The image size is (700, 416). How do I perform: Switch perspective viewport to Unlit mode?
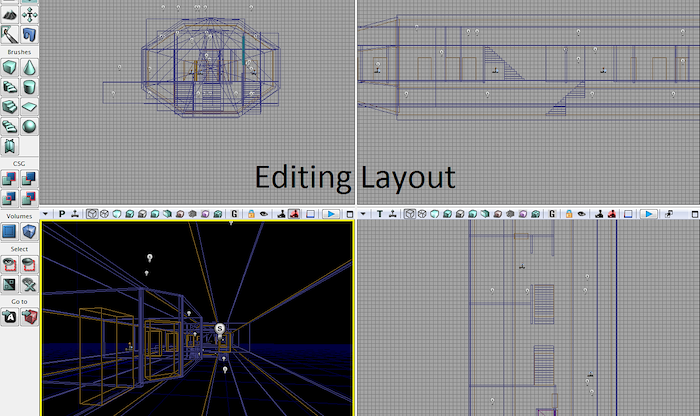tap(117, 214)
